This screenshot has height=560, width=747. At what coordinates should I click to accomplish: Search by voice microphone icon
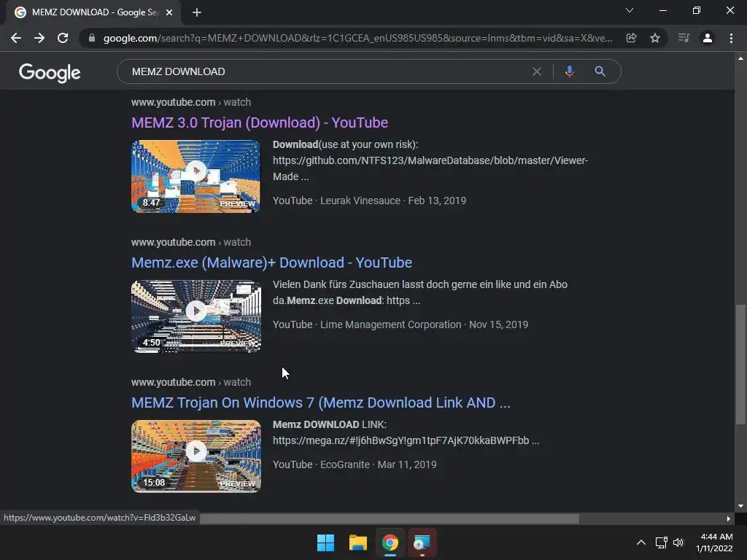569,71
